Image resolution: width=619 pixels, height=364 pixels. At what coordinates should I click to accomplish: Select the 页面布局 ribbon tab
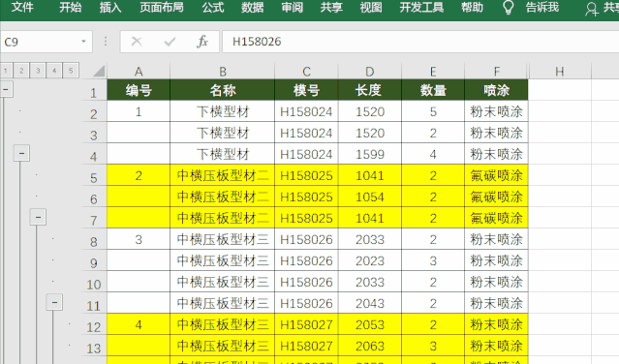pos(162,7)
